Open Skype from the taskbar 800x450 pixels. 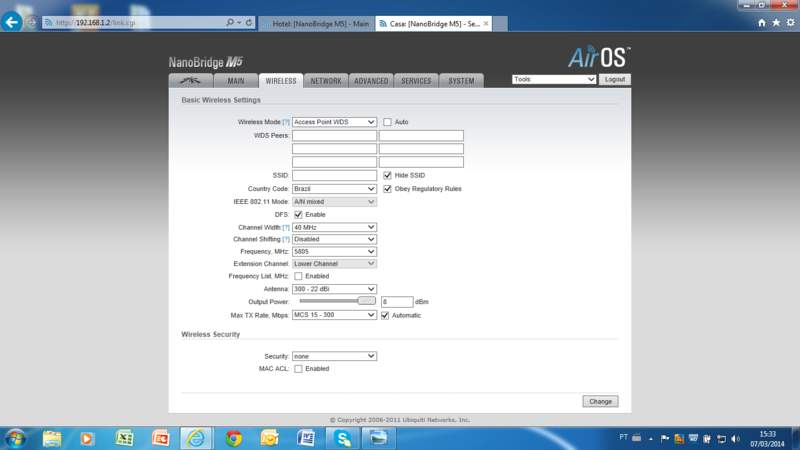pos(342,438)
